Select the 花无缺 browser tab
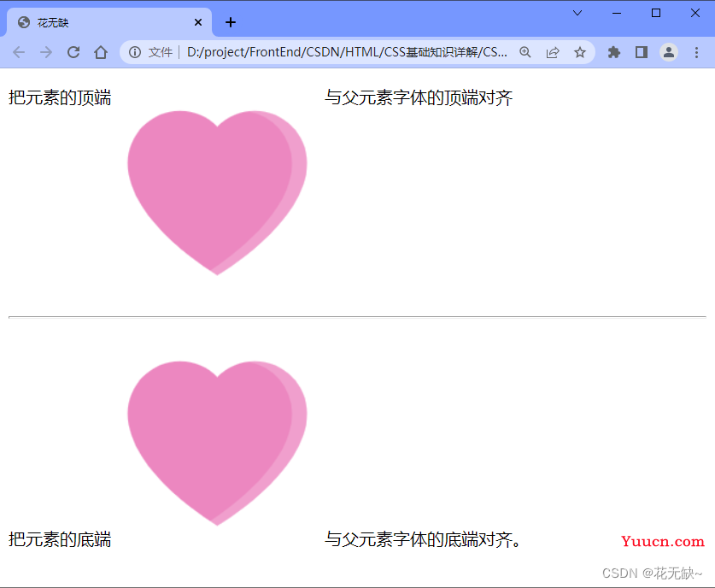Viewport: 715px width, 588px height. [108, 22]
